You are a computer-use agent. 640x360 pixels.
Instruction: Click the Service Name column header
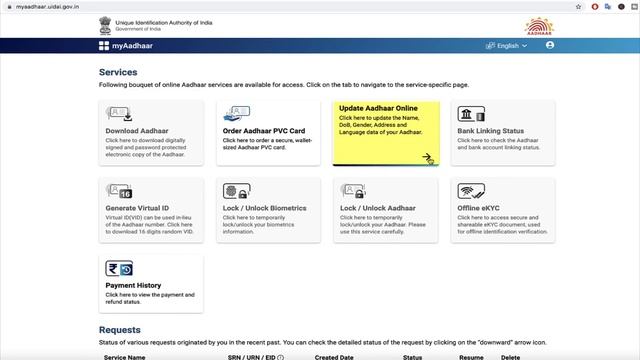124,357
